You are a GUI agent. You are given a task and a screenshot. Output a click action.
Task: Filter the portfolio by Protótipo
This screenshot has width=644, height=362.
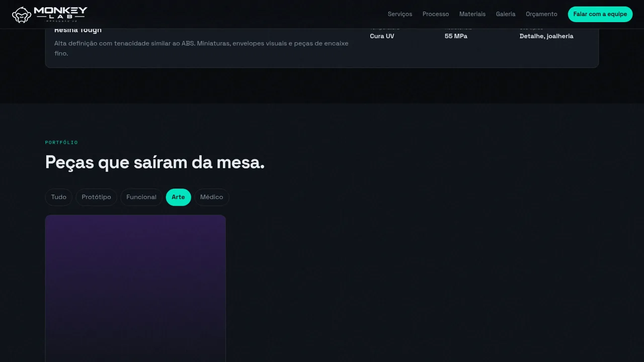(x=96, y=197)
